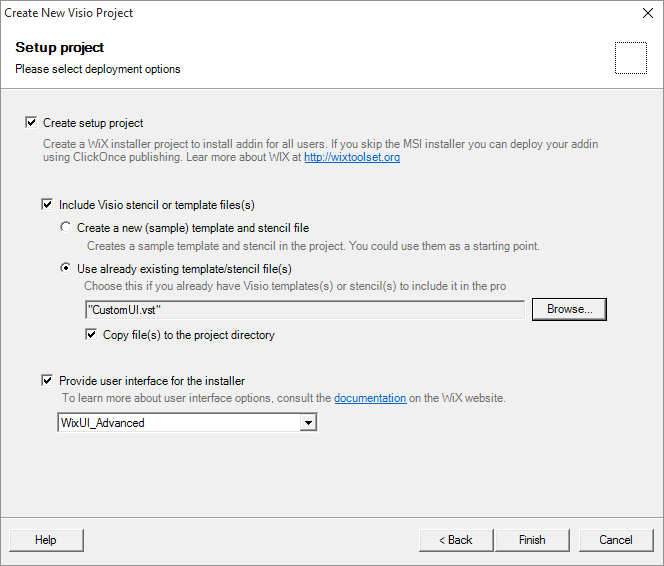The image size is (664, 566).
Task: Close the Create New Visio Project dialog
Action: (647, 13)
